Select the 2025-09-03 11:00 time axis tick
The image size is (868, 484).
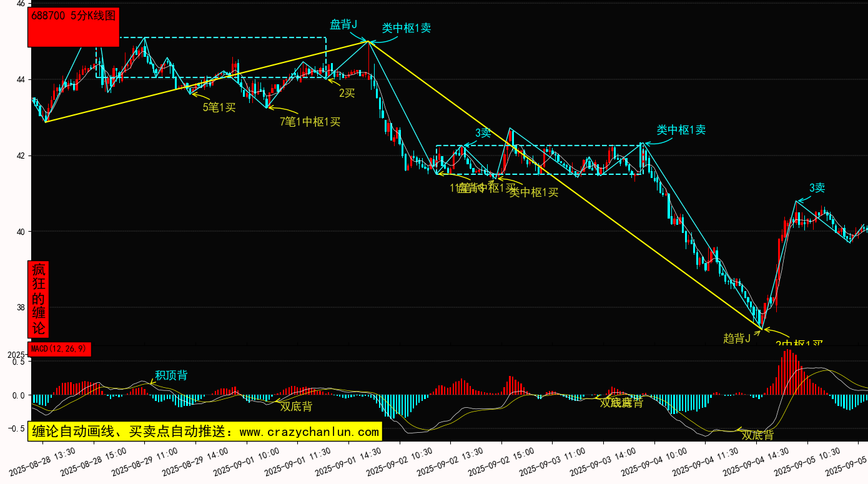551,461
